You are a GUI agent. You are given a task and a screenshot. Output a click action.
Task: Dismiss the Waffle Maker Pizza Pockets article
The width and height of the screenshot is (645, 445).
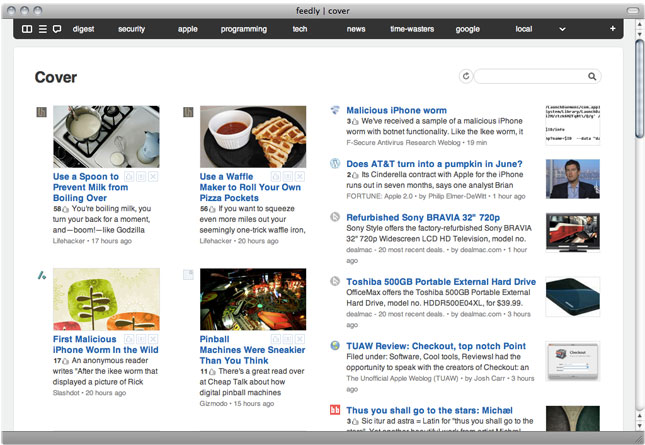(300, 177)
